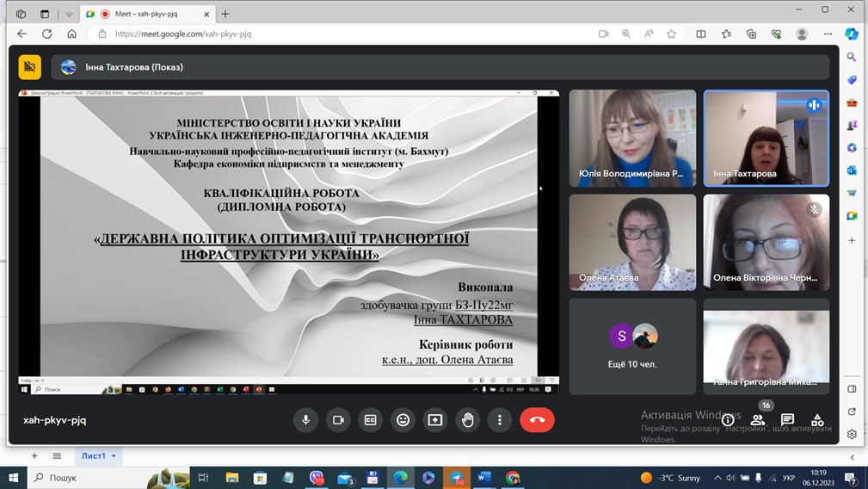Open the Favorites list icon
The height and width of the screenshot is (489, 868).
click(x=726, y=34)
